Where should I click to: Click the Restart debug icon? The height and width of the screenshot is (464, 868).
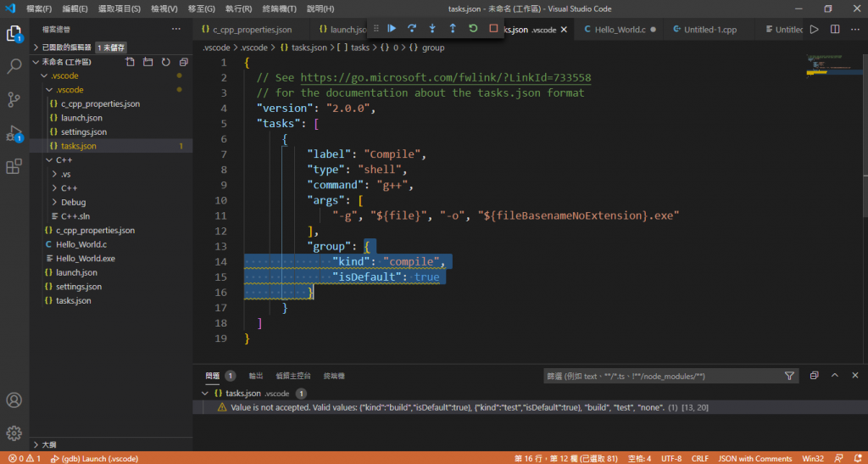point(473,29)
